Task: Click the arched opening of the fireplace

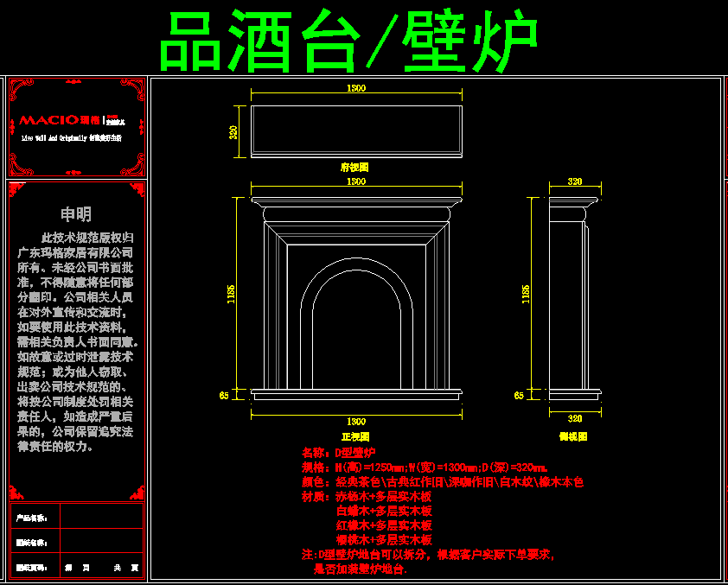Action: [355, 337]
